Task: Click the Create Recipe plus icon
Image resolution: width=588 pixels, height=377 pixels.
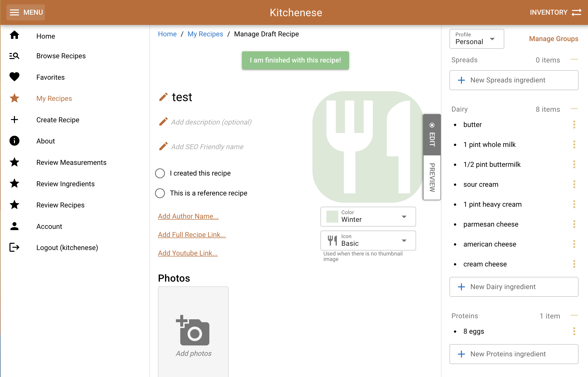Action: coord(14,120)
